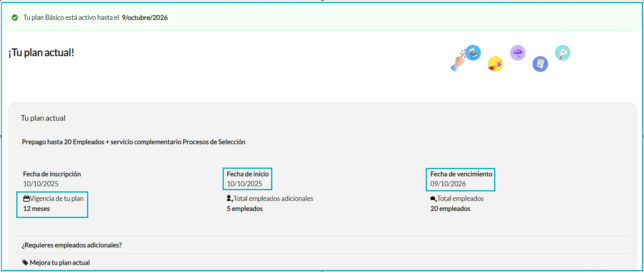Click the Fecha de inscripción date value

(41, 184)
